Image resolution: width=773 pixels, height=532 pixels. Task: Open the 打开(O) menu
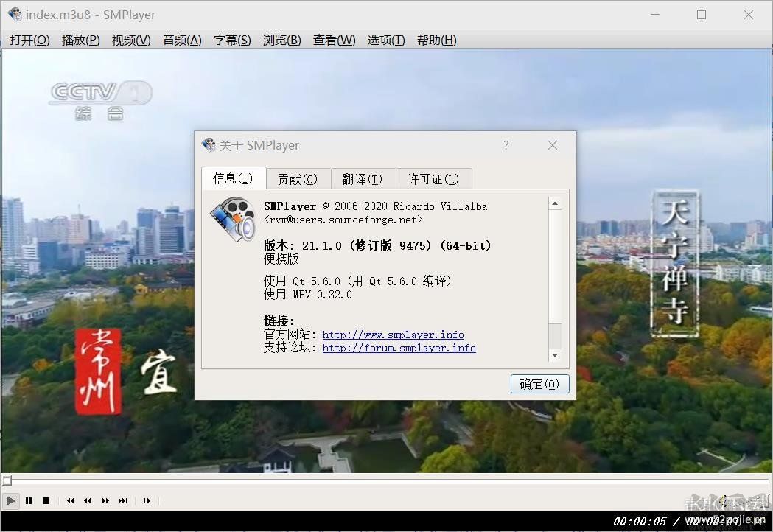[28, 41]
